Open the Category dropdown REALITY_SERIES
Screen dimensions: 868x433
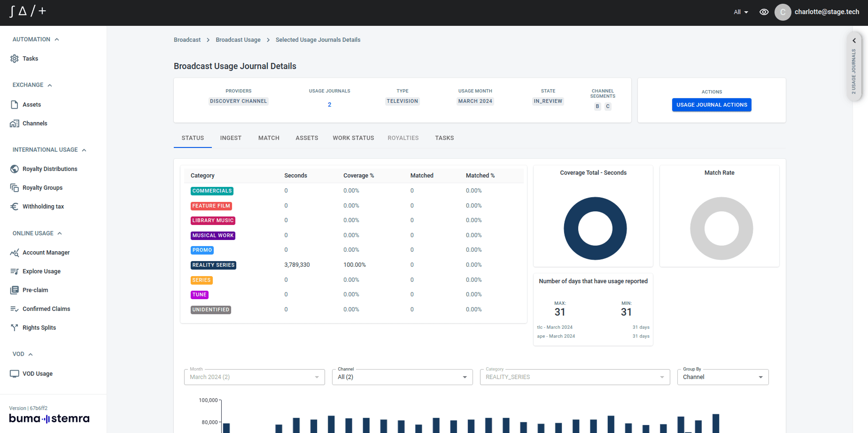(x=575, y=377)
